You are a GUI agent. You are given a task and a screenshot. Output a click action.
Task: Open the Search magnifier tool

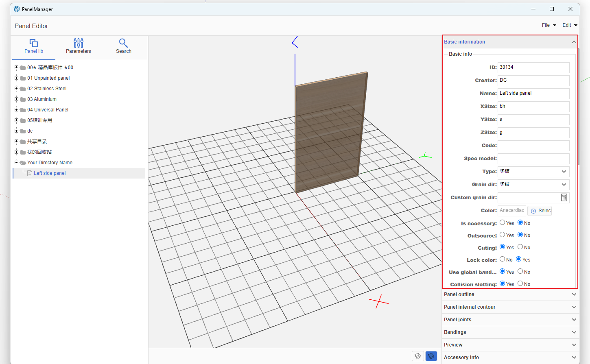pyautogui.click(x=123, y=43)
